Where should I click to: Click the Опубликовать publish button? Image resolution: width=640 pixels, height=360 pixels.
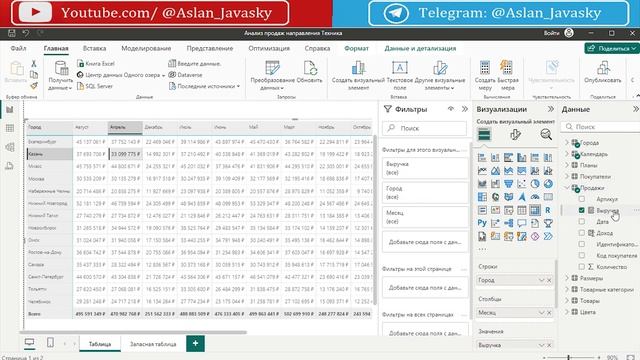pos(602,72)
